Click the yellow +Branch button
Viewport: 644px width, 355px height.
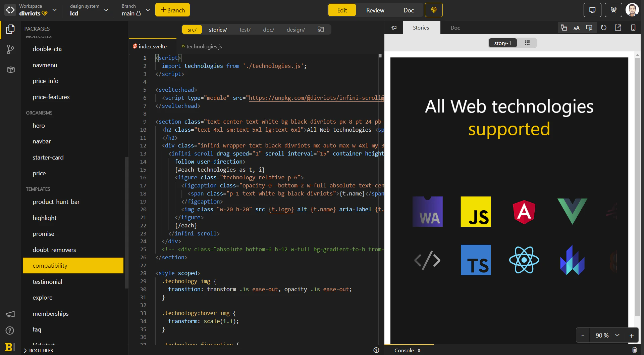(172, 10)
